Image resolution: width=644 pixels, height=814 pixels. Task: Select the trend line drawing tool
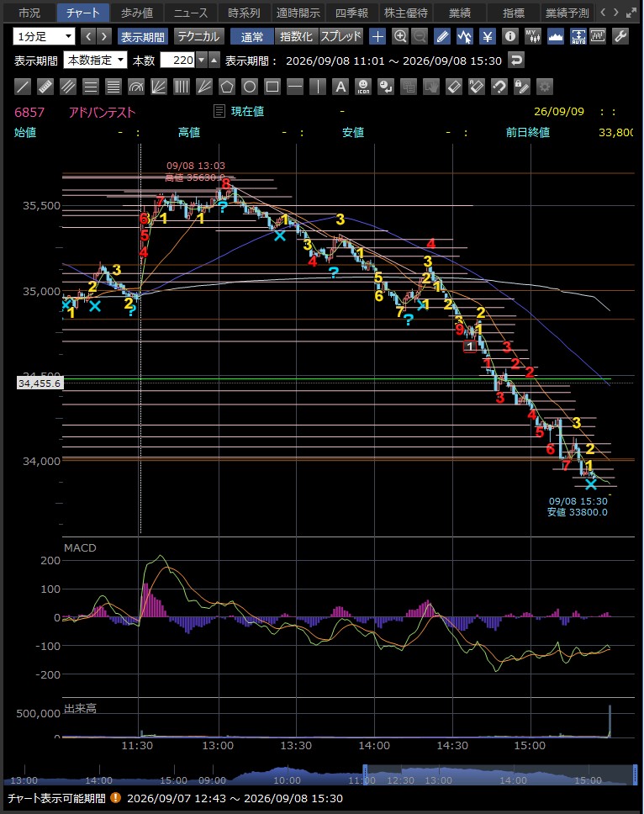coord(23,87)
